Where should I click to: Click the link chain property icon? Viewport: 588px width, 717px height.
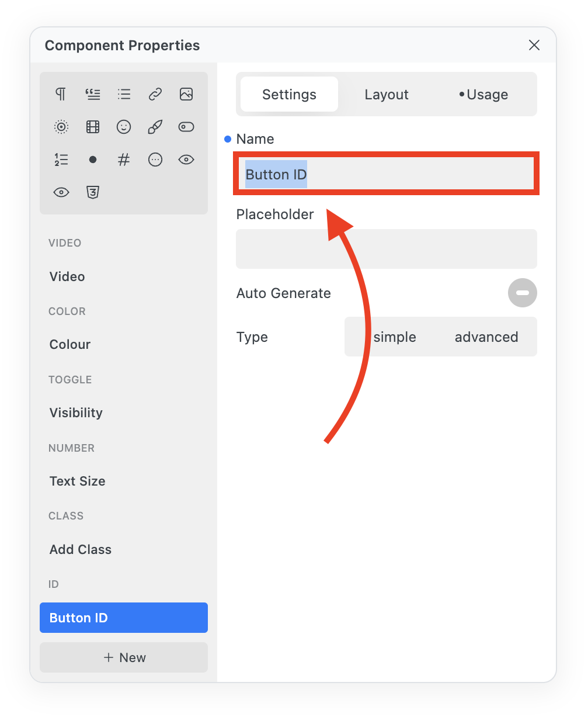(155, 94)
